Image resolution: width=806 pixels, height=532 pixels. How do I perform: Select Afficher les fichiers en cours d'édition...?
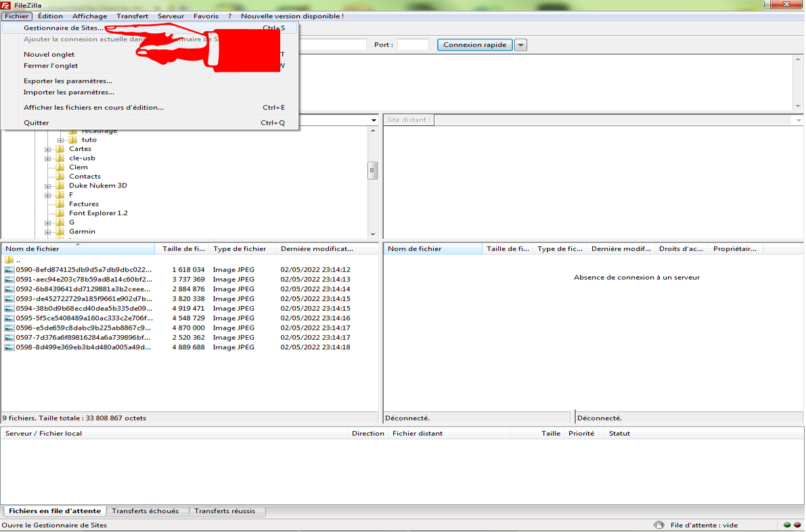[x=150, y=108]
